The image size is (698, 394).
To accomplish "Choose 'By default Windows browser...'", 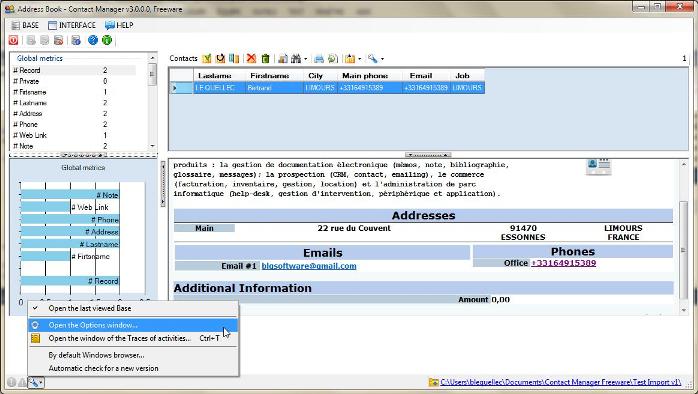I will point(133,355).
